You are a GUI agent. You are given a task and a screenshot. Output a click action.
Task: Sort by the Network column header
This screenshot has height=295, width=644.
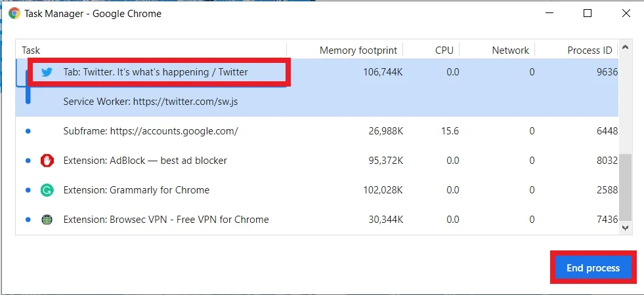click(x=497, y=50)
